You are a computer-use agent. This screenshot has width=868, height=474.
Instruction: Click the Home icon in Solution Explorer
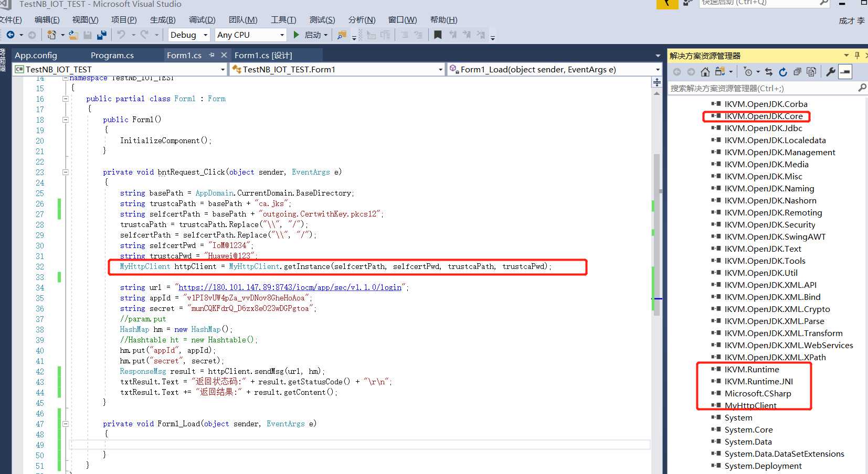[x=705, y=72]
